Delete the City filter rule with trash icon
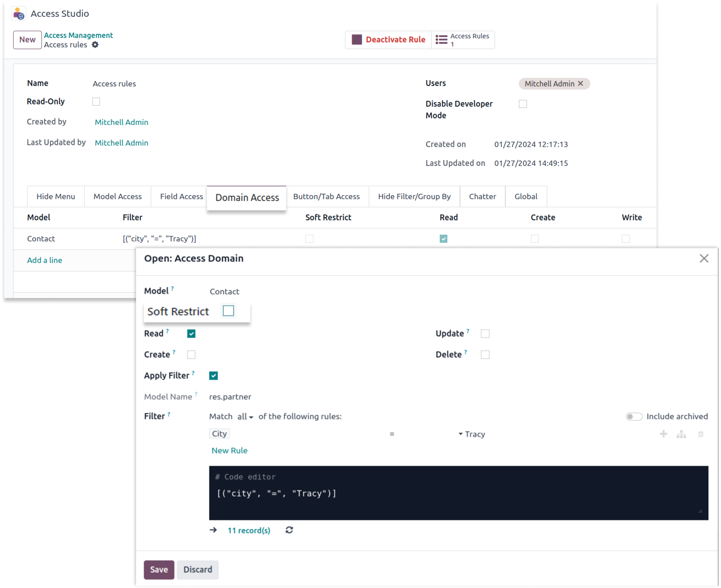 click(701, 434)
